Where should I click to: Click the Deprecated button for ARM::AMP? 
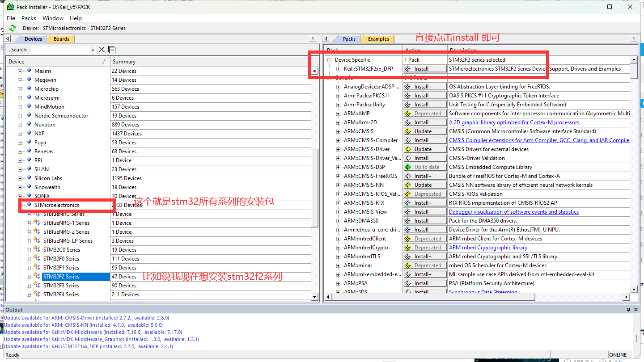(425, 114)
